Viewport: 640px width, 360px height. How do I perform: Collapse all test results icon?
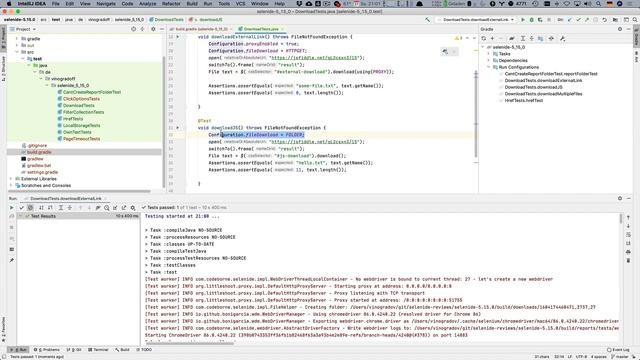(70, 208)
